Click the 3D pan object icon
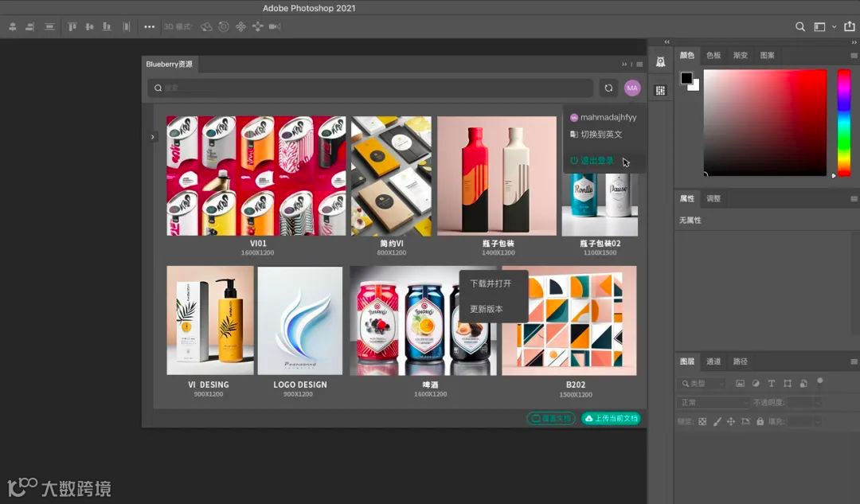 click(240, 26)
